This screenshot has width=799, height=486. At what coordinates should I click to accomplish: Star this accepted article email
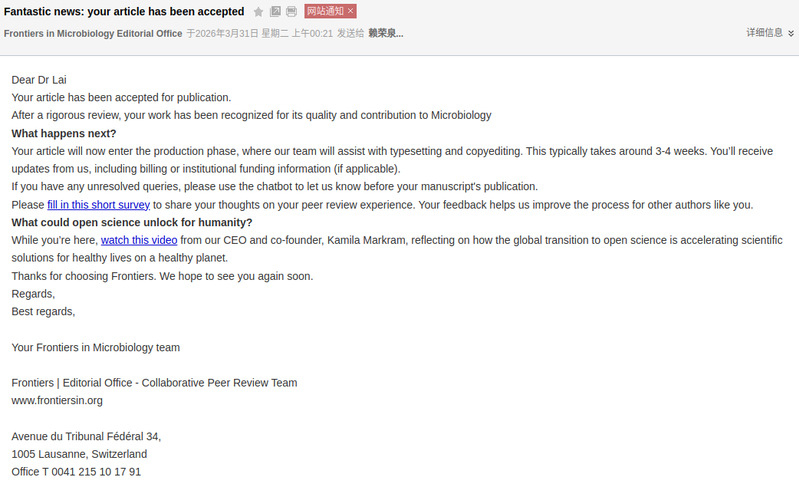tap(259, 12)
